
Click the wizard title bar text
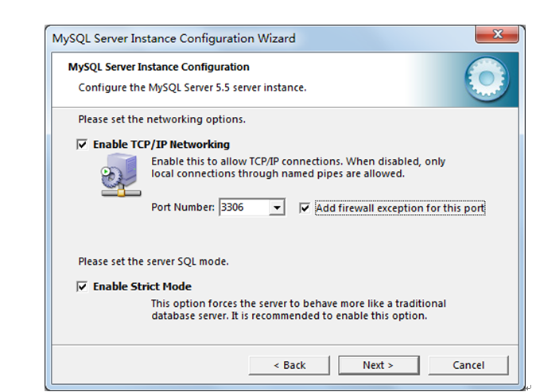tap(173, 38)
